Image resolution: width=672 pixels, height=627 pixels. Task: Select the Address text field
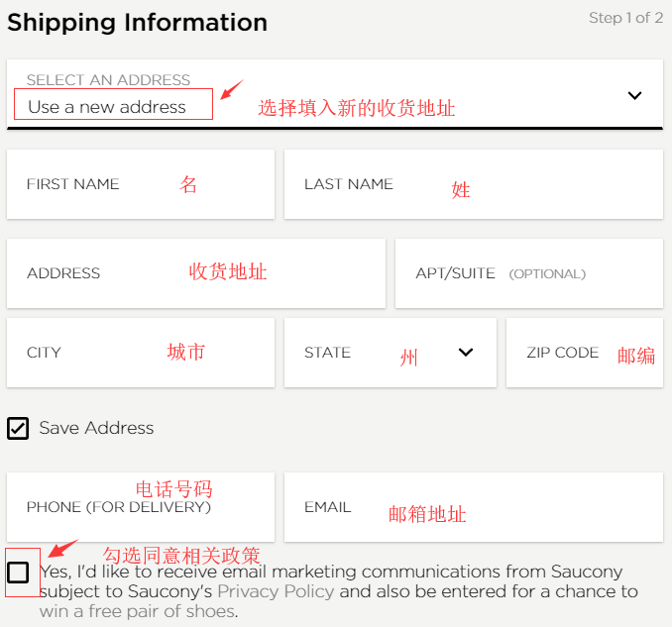[x=195, y=273]
